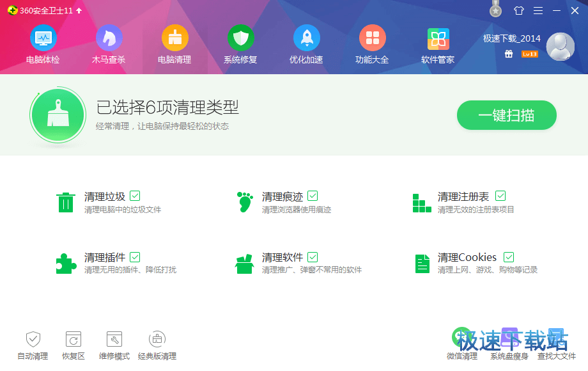The image size is (588, 371).
Task: Click the 清理Cookies label
Action: 467,257
